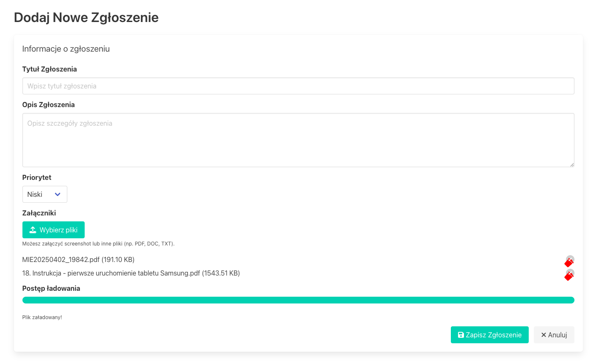The height and width of the screenshot is (364, 599).
Task: Click the Plik załadowany! status message
Action: pos(42,317)
